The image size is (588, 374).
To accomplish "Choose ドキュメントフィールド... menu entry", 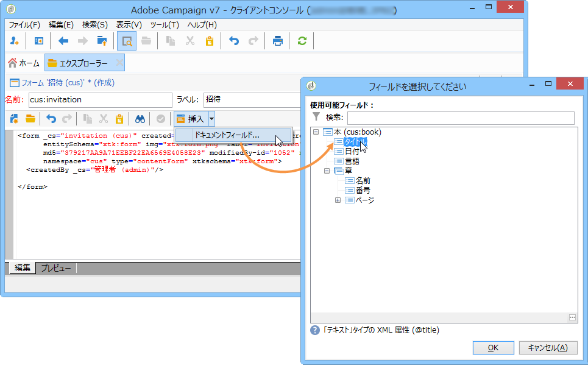I will click(233, 135).
